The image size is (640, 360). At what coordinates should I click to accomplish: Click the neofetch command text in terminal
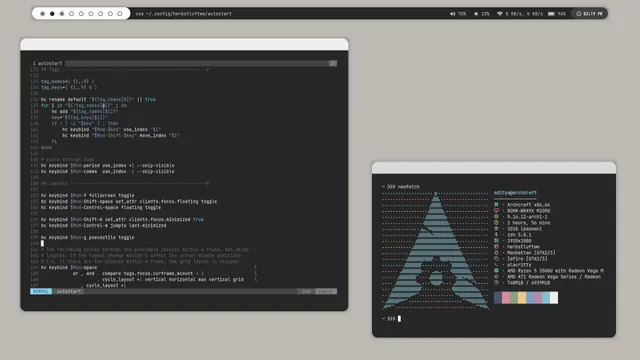click(x=409, y=187)
